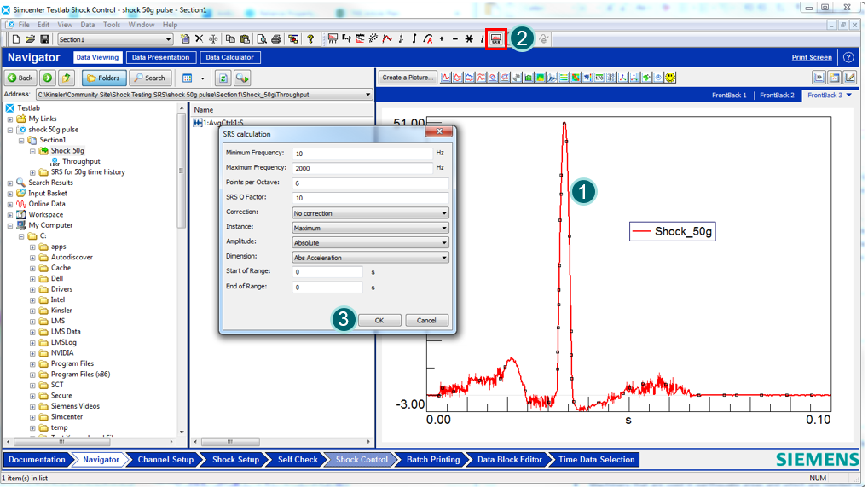Click the green Up folder navigation icon

click(67, 78)
